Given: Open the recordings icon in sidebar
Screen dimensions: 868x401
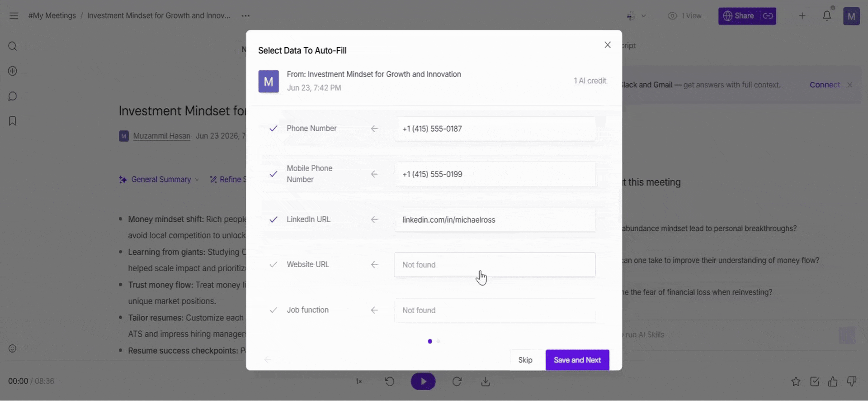Looking at the screenshot, I should pos(13,71).
